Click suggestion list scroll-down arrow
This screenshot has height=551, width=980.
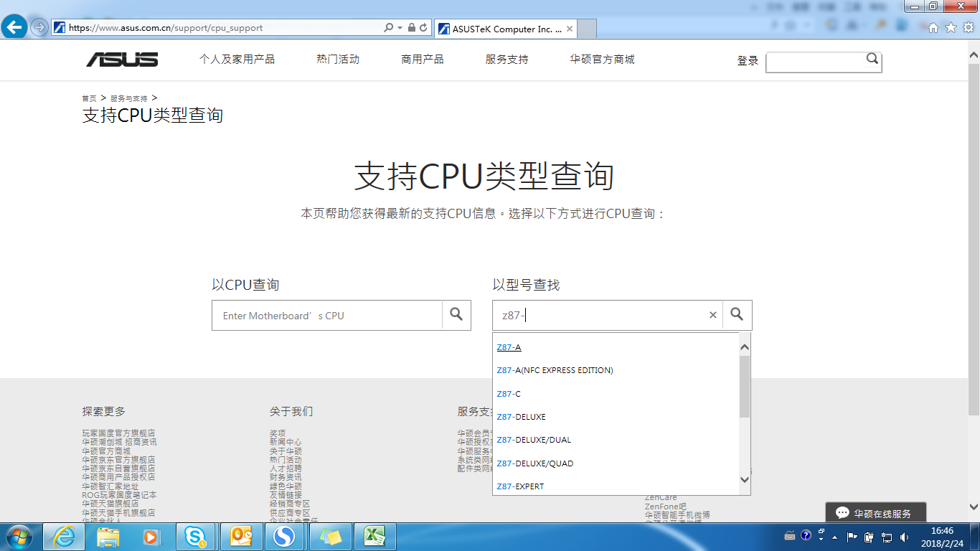(745, 480)
